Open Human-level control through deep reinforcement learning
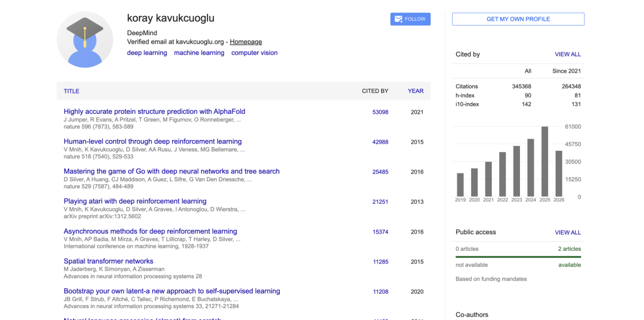 [153, 141]
